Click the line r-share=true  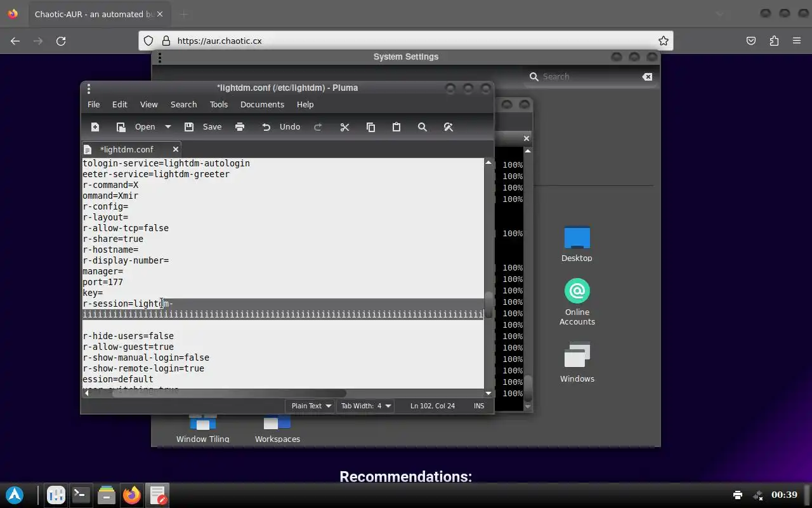113,239
